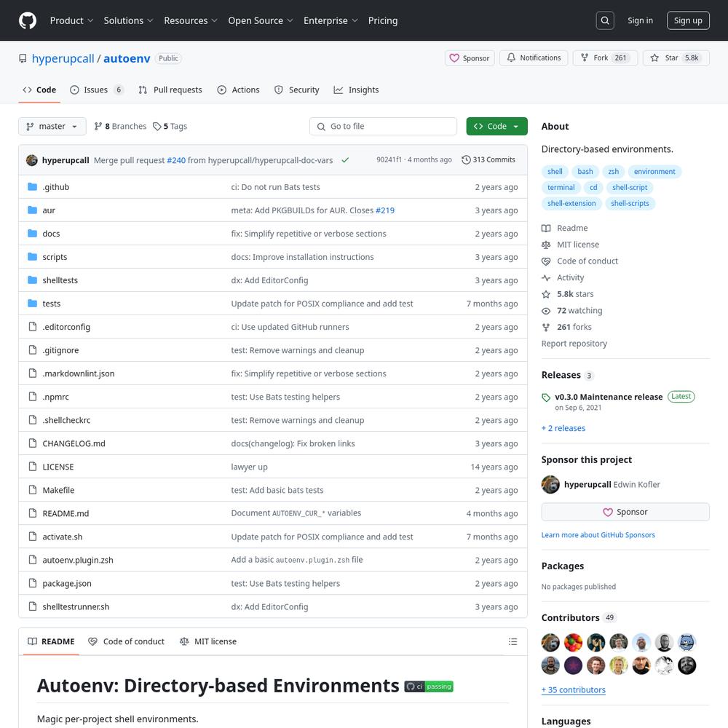728x728 pixels.
Task: Click the Sign up button
Action: [688, 20]
